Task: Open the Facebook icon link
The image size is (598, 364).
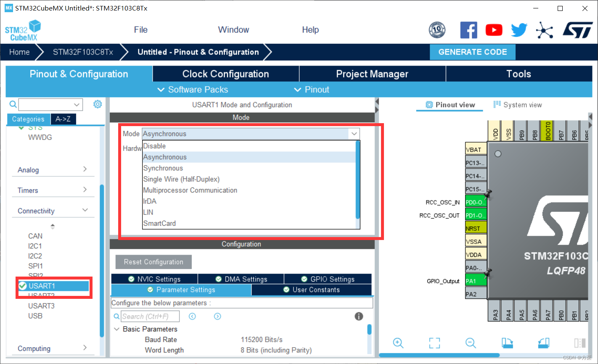Action: click(x=468, y=30)
